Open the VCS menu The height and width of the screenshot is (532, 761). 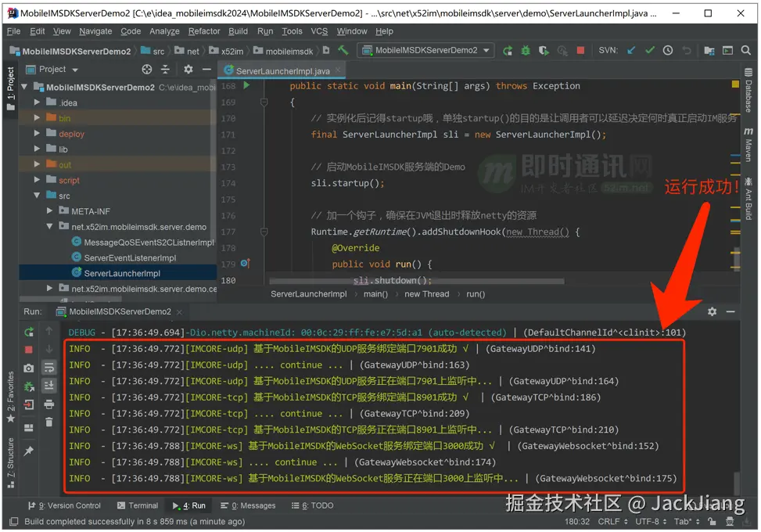[x=319, y=31]
